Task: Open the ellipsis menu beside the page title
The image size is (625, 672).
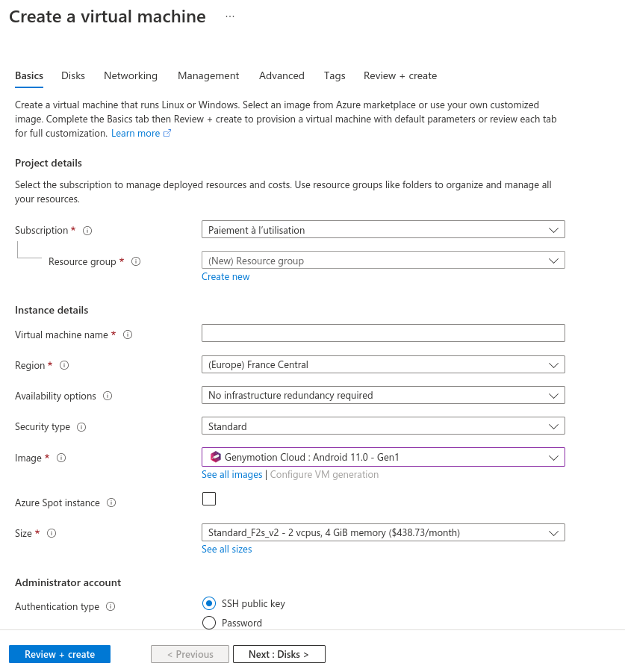Action: pos(229,16)
